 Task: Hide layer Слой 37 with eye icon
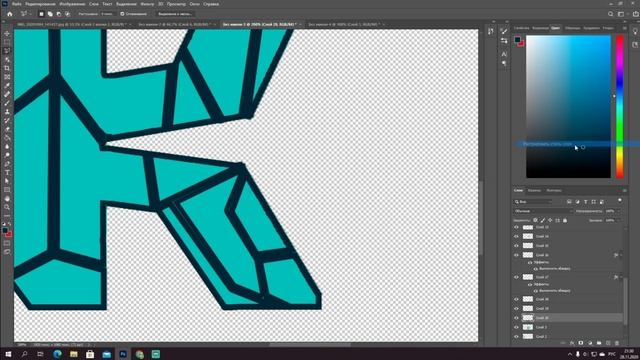click(516, 277)
